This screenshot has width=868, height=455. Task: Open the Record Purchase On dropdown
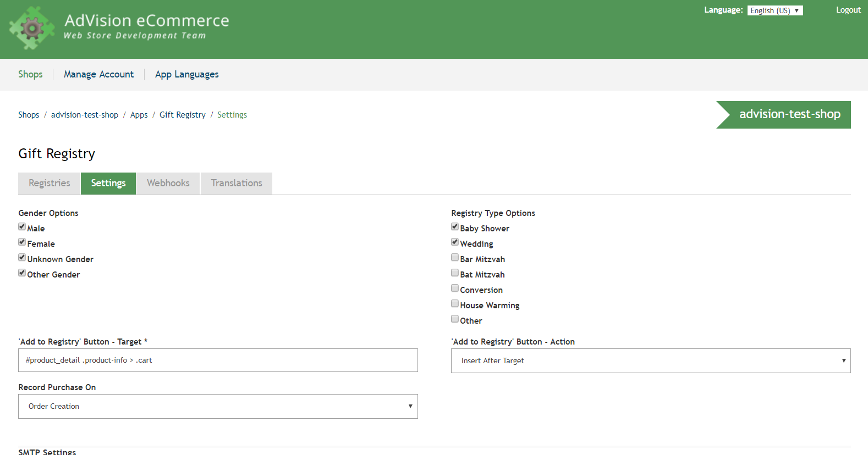tap(218, 407)
